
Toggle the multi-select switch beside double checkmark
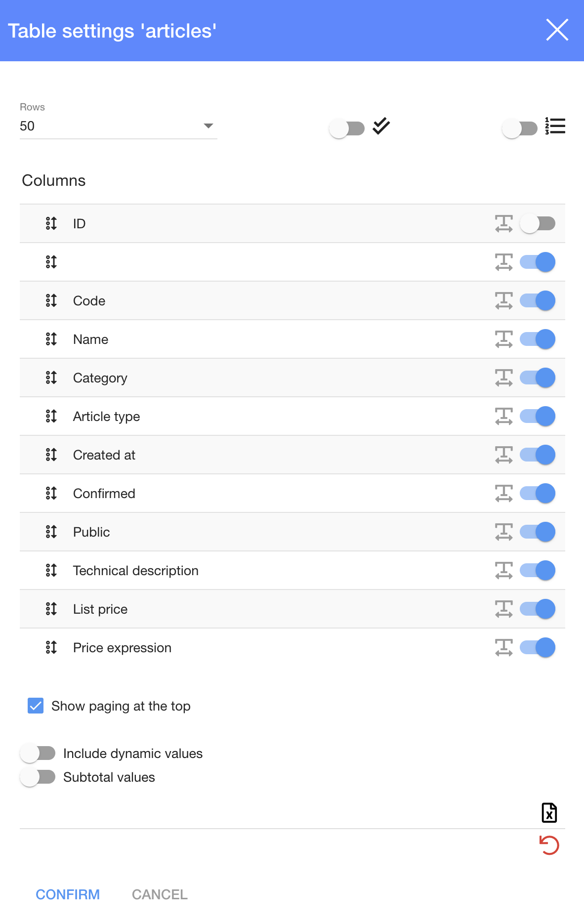(347, 128)
